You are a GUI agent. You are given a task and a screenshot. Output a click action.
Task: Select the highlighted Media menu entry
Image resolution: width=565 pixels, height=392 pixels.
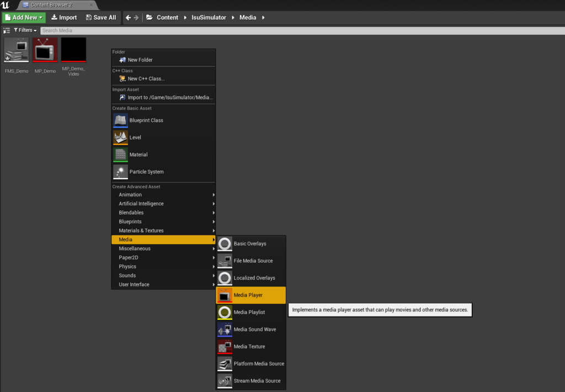click(x=163, y=240)
